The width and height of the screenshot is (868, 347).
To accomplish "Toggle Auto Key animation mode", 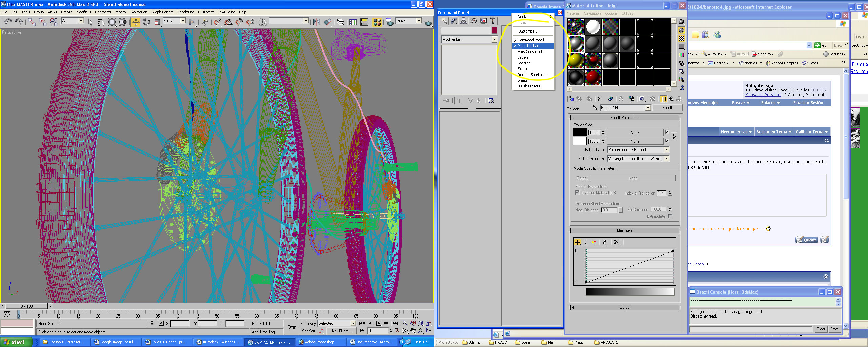I will click(308, 323).
